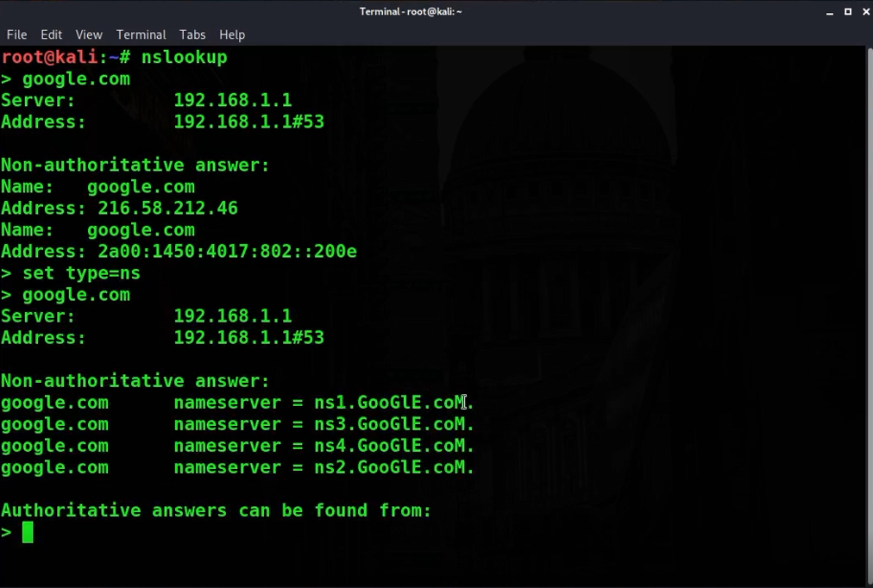Viewport: 873px width, 588px height.
Task: Click the IPv4 address 216.58.212.46
Action: click(167, 209)
